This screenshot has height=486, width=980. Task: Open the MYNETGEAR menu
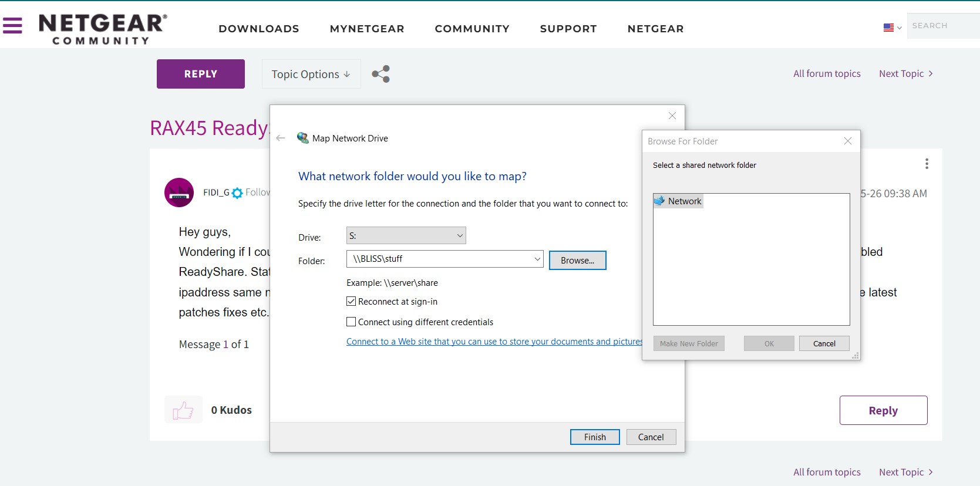click(367, 29)
